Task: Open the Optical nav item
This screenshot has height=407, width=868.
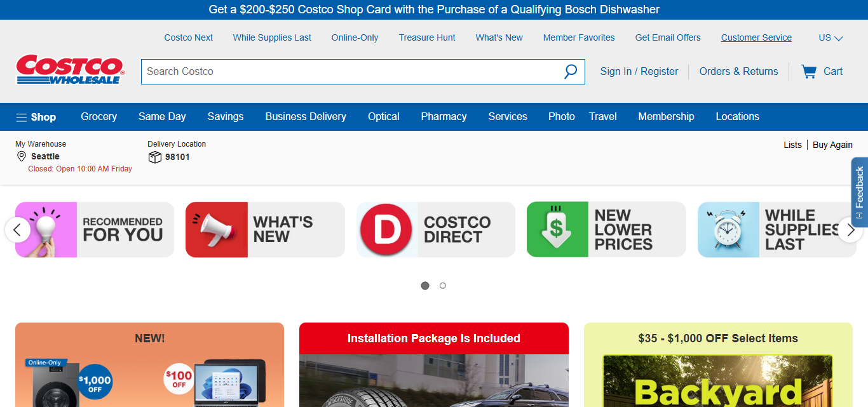Action: click(384, 116)
